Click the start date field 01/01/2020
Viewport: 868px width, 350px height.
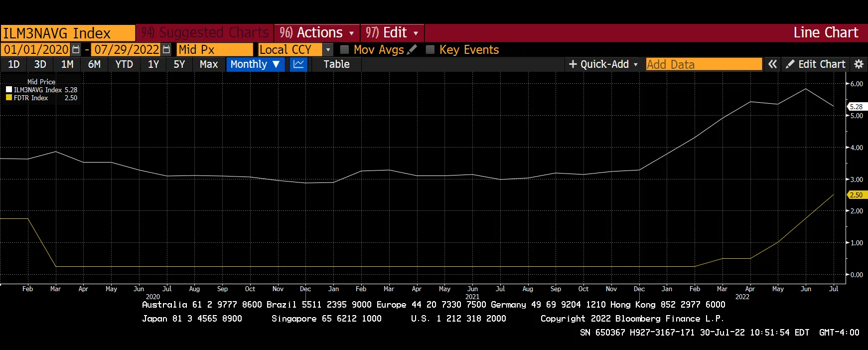[x=36, y=50]
